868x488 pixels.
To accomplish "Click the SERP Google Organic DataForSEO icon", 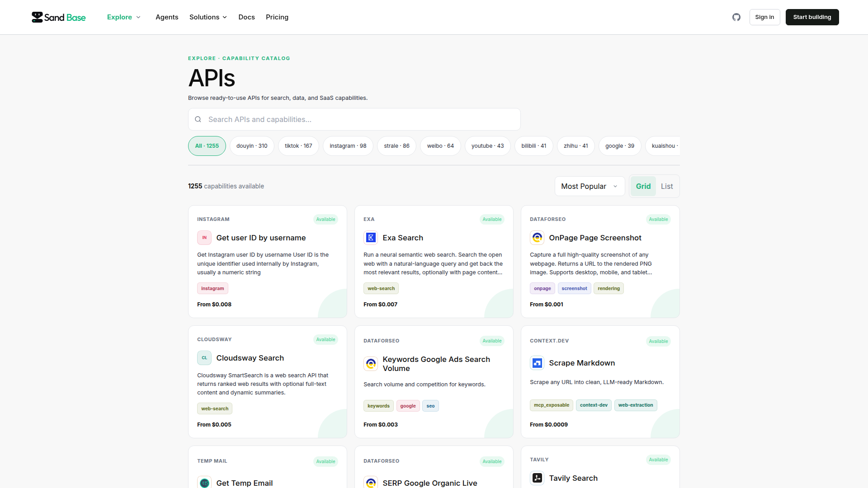I will click(371, 483).
